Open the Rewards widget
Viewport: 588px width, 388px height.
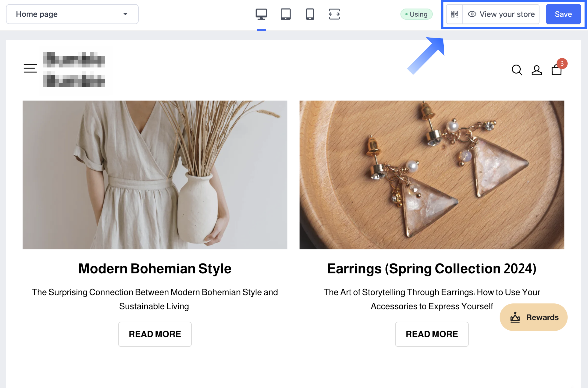click(533, 317)
